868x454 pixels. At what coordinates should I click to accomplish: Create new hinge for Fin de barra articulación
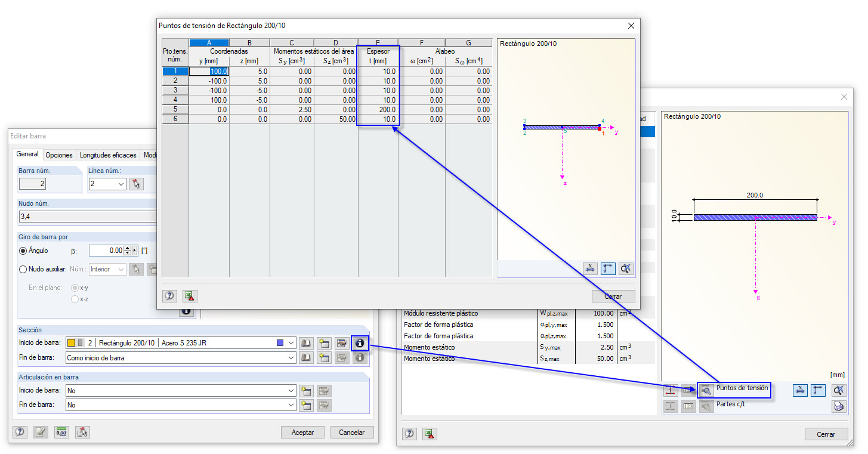click(x=306, y=405)
